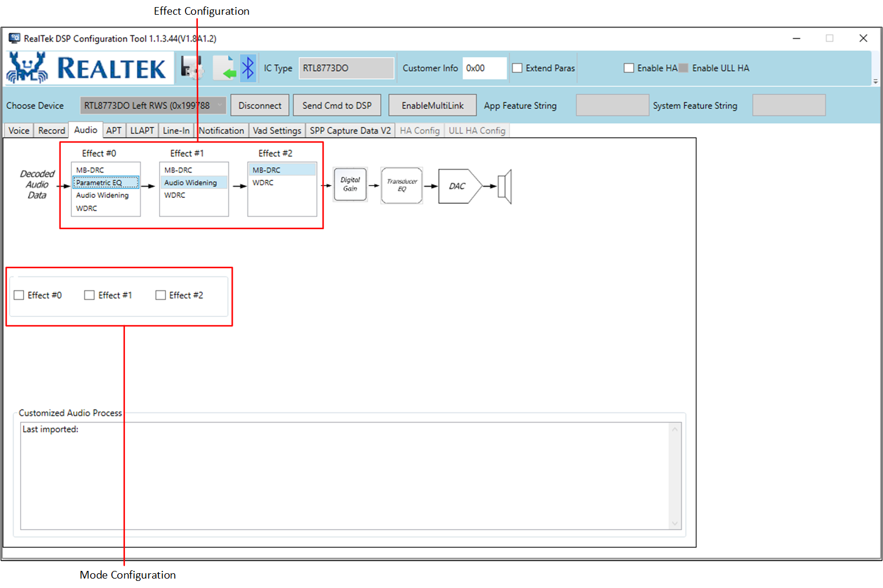The width and height of the screenshot is (883, 588).
Task: Check the Effect #2 mode checkbox
Action: [160, 295]
